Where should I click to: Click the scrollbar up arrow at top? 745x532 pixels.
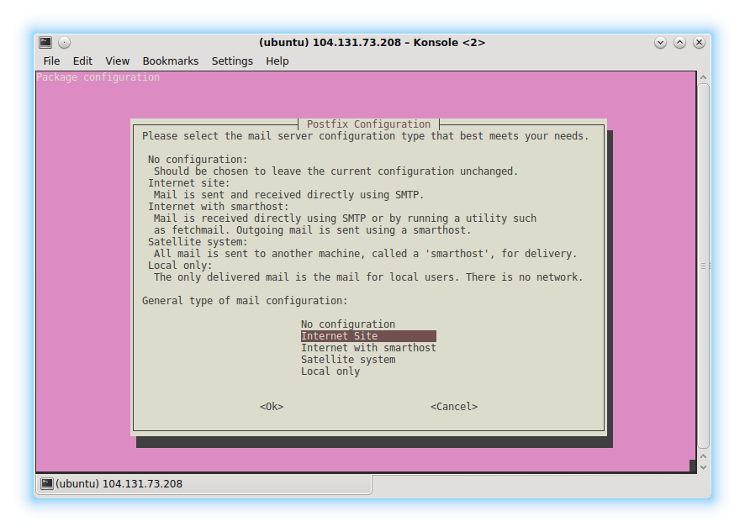point(703,77)
